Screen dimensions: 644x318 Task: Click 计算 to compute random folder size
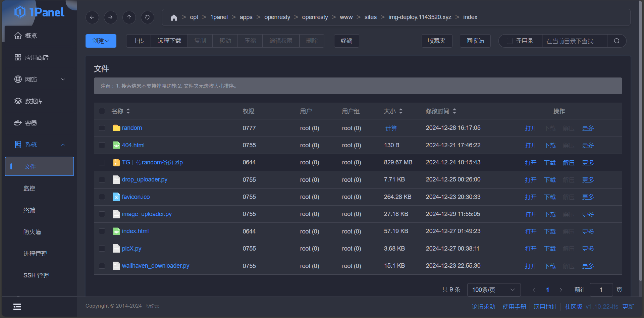[391, 128]
